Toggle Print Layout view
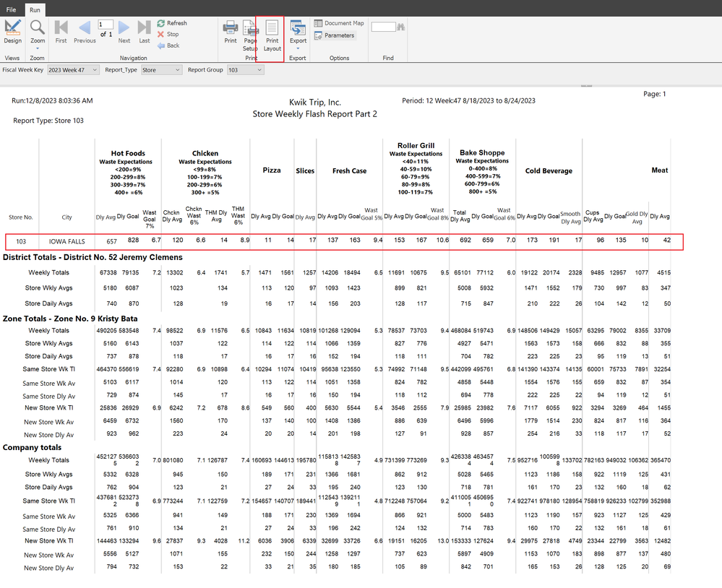 (272, 35)
